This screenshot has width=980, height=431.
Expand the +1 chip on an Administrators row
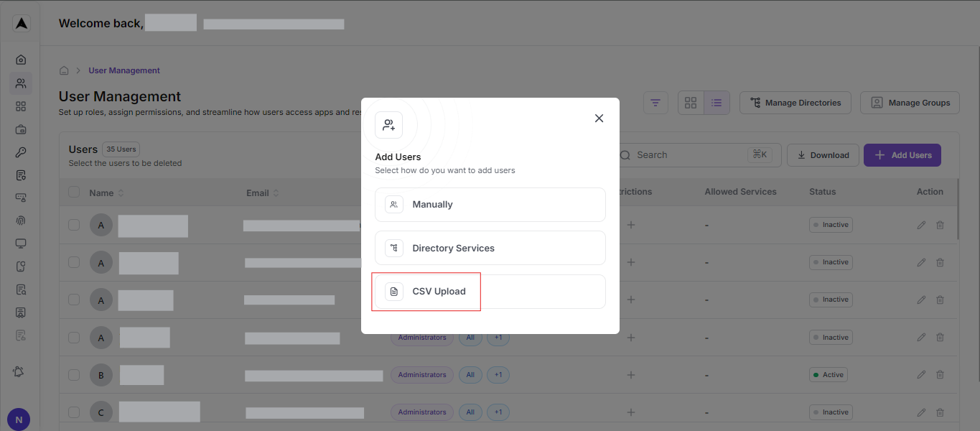[498, 337]
